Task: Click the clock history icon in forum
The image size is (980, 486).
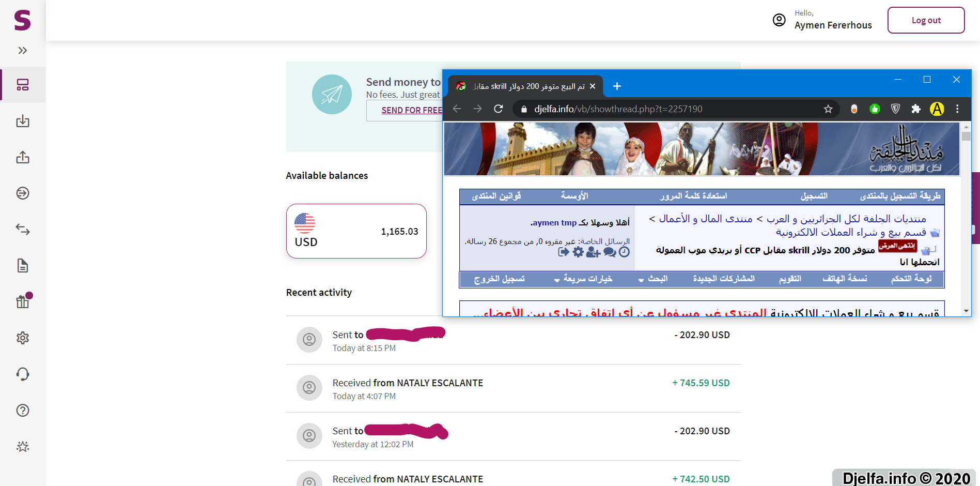Action: 624,252
